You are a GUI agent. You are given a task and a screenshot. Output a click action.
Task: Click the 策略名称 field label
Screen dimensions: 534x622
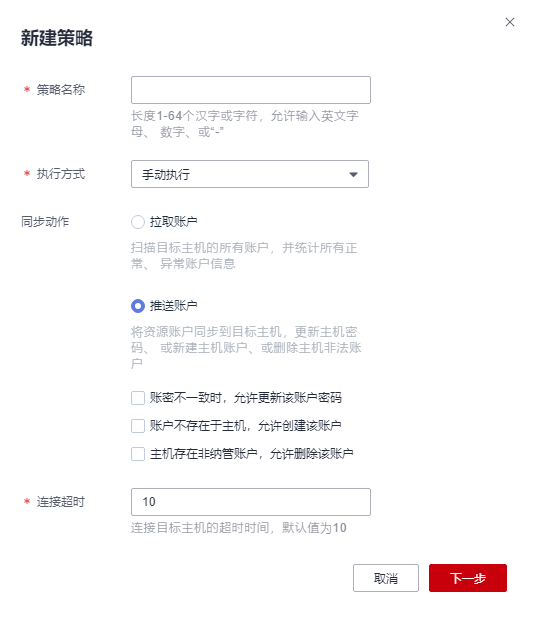tap(61, 90)
